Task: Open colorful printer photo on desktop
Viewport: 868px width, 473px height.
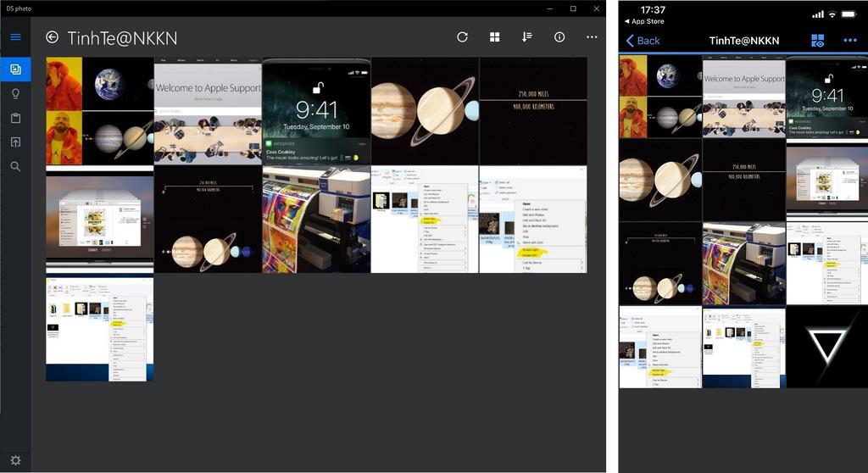Action: pos(316,220)
